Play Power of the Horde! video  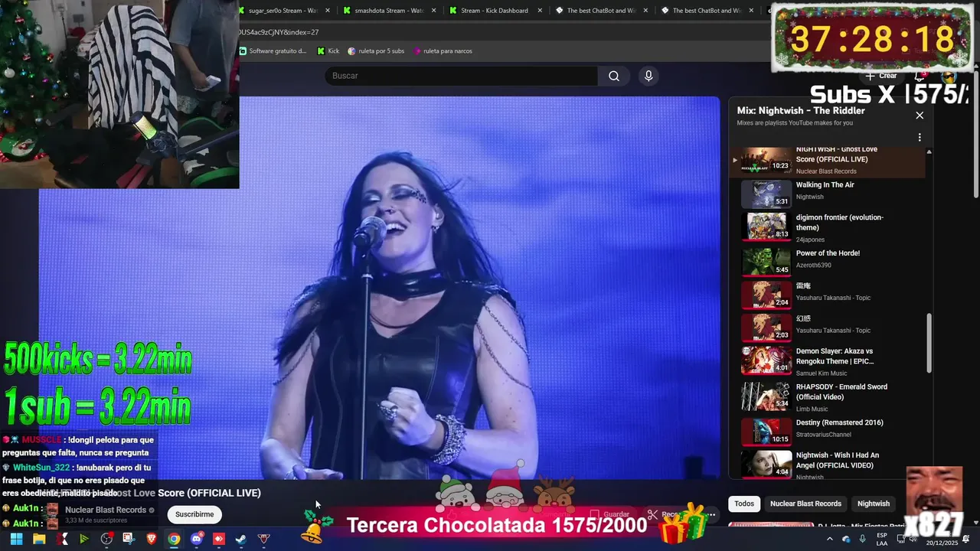click(x=827, y=261)
